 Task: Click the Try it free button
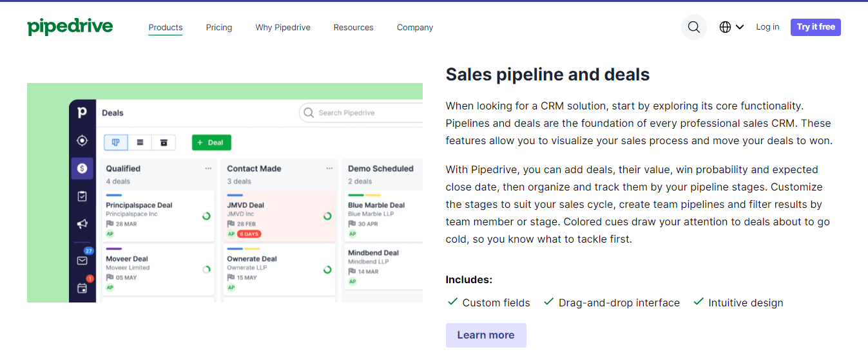(816, 27)
